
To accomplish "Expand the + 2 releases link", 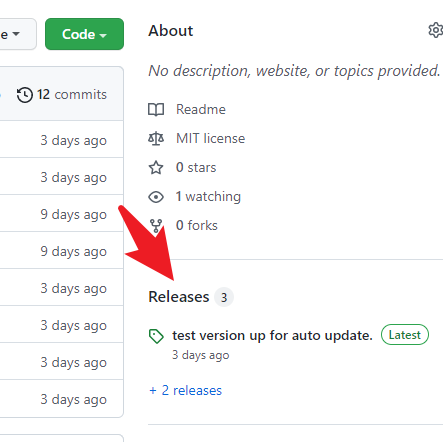I will [185, 390].
